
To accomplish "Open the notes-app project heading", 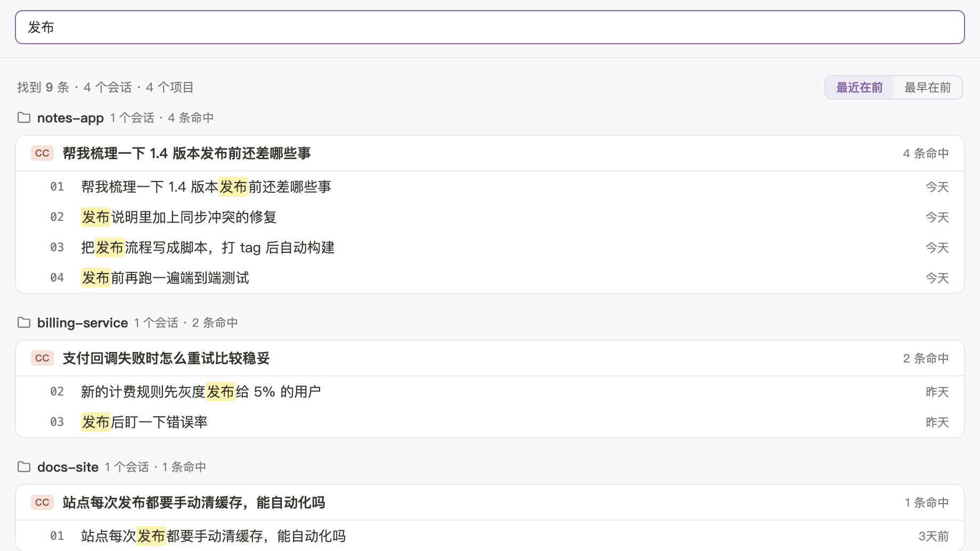I will tap(70, 118).
